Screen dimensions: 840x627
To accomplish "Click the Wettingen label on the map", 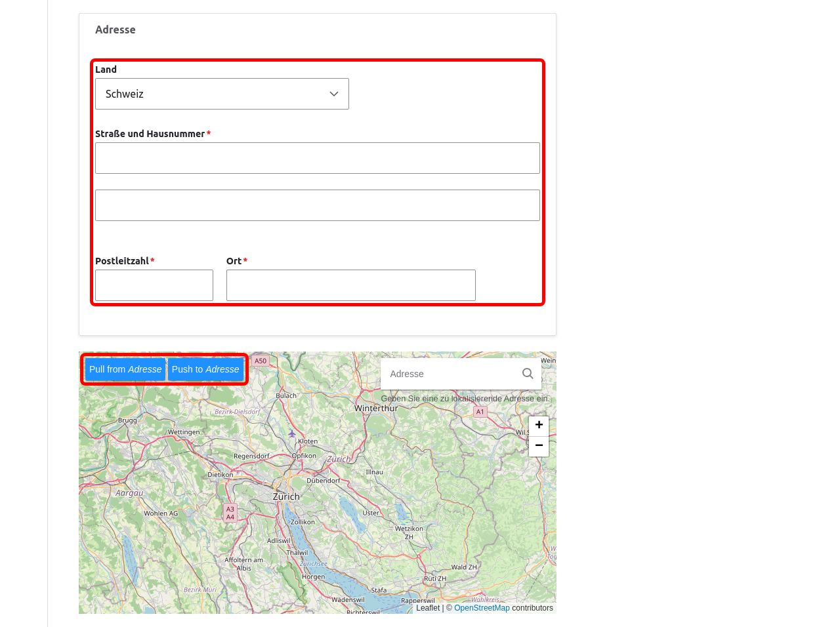I will click(x=184, y=432).
